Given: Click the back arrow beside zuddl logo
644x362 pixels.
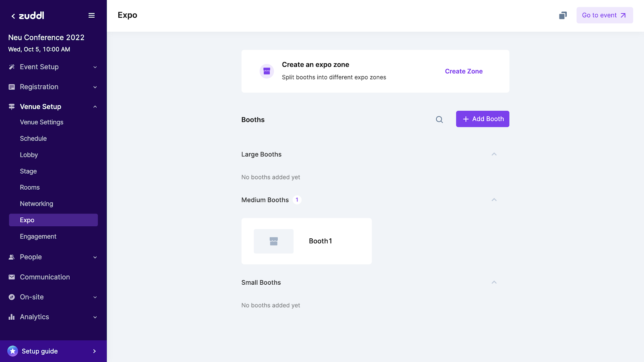Looking at the screenshot, I should (x=13, y=16).
